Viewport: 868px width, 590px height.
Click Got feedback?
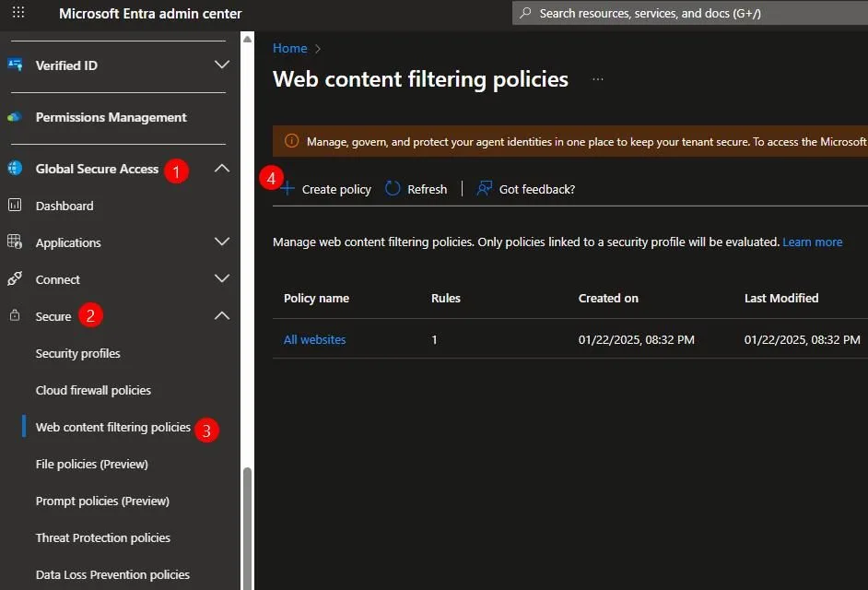tap(537, 189)
